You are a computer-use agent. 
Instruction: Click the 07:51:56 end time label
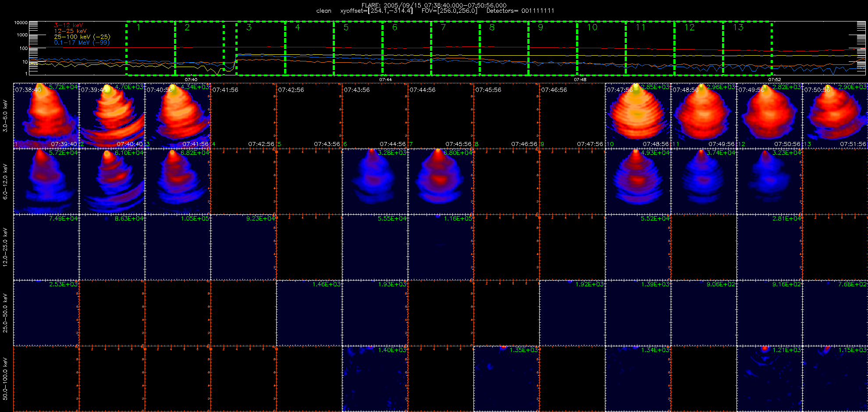853,144
